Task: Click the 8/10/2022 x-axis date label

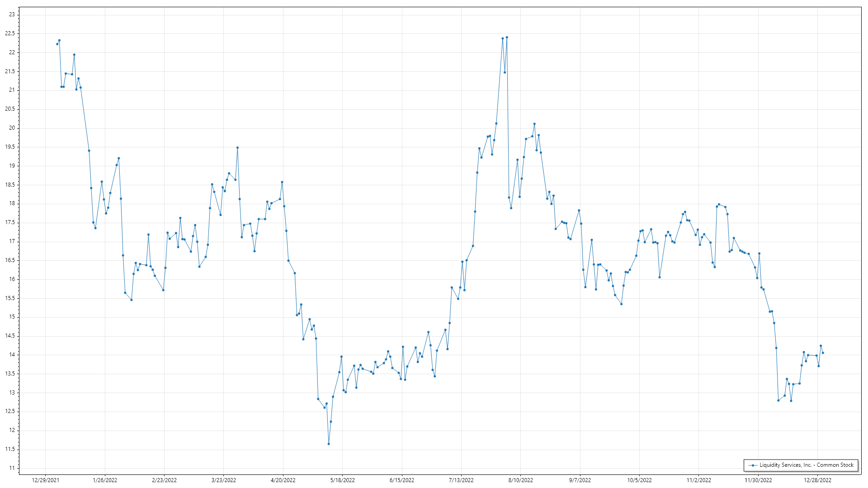Action: [x=520, y=480]
